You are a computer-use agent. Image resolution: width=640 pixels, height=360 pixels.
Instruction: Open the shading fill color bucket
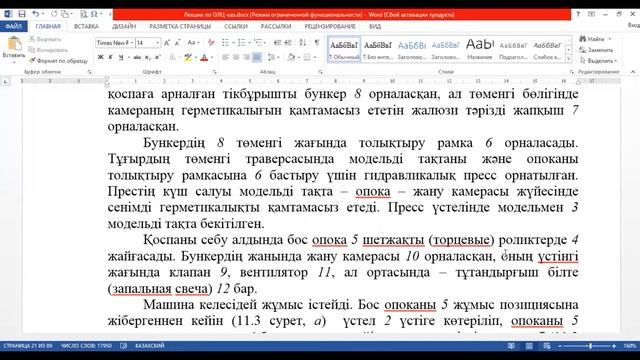pyautogui.click(x=291, y=57)
